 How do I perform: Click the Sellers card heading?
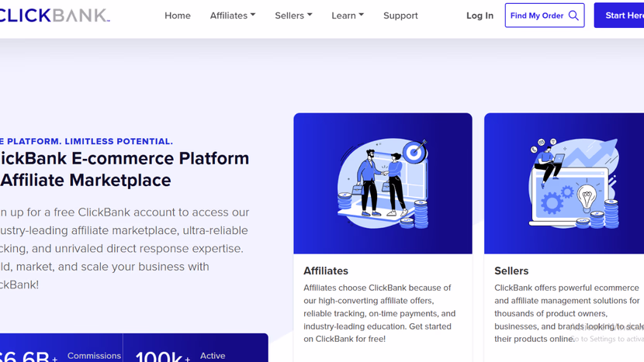[x=511, y=271]
